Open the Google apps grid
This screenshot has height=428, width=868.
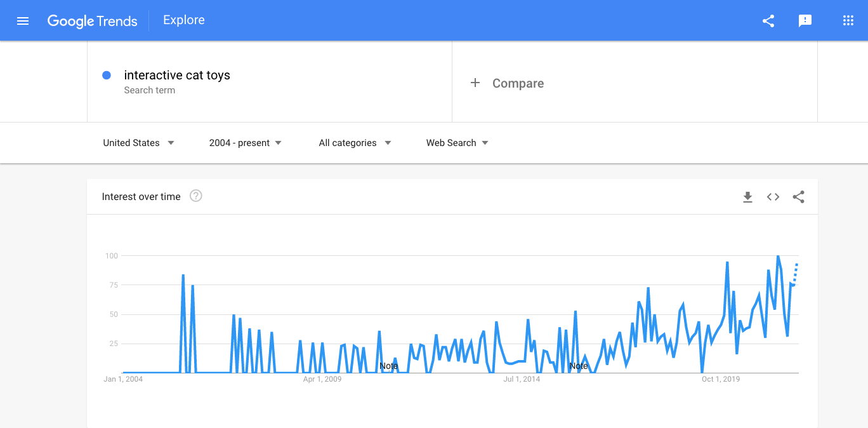pyautogui.click(x=848, y=20)
